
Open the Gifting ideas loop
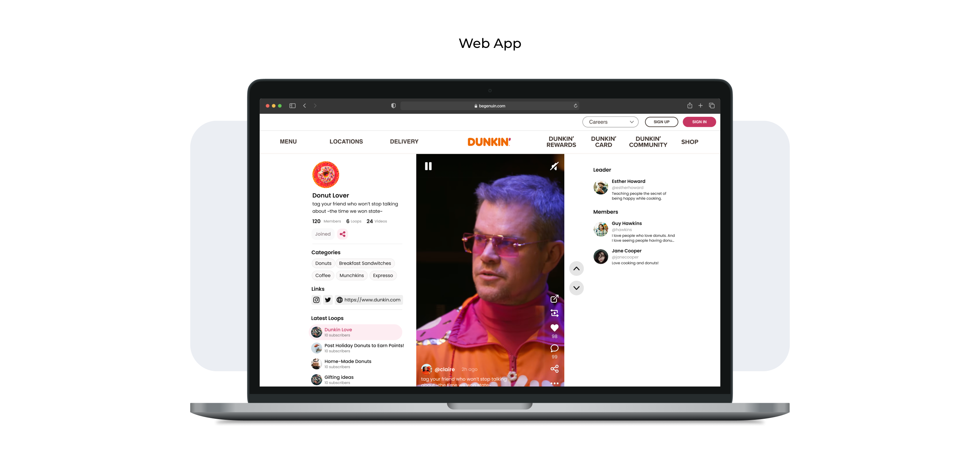coord(333,380)
